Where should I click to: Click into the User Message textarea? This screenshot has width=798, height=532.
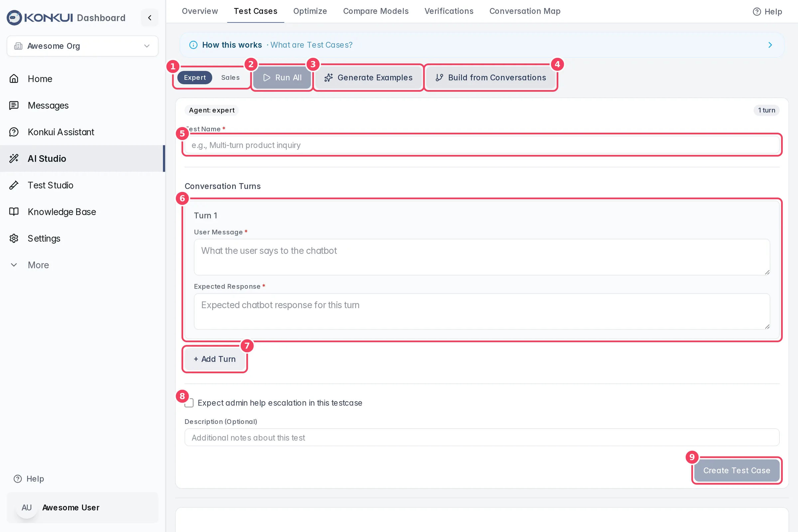(x=482, y=257)
